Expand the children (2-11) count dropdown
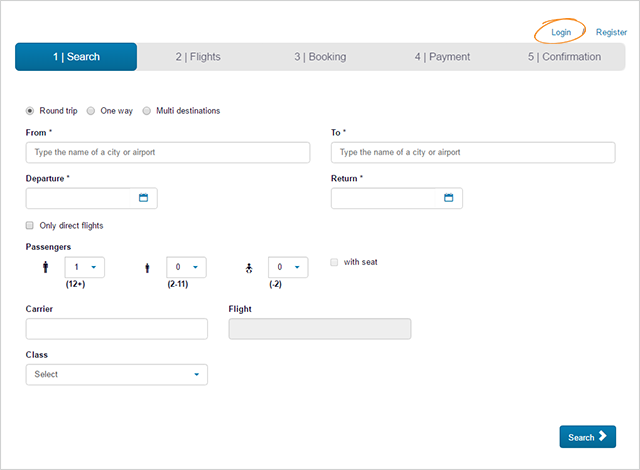The image size is (640, 470). click(186, 268)
